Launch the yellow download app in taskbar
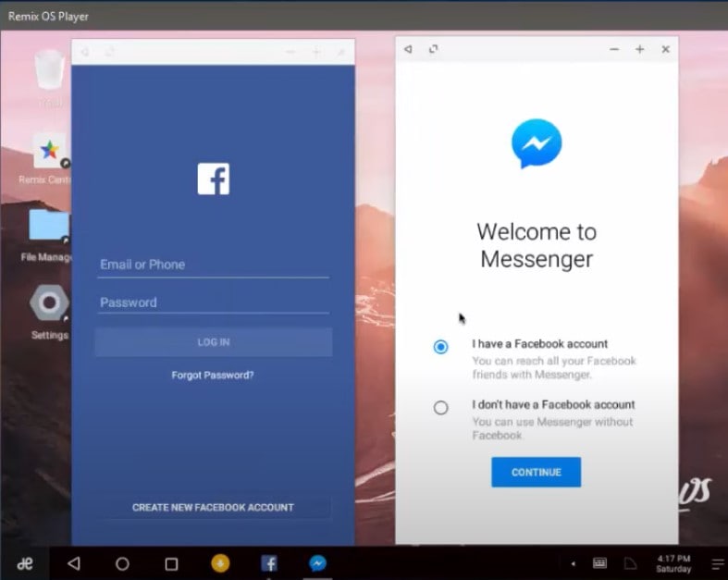Screen dimensions: 728x580 (220, 563)
